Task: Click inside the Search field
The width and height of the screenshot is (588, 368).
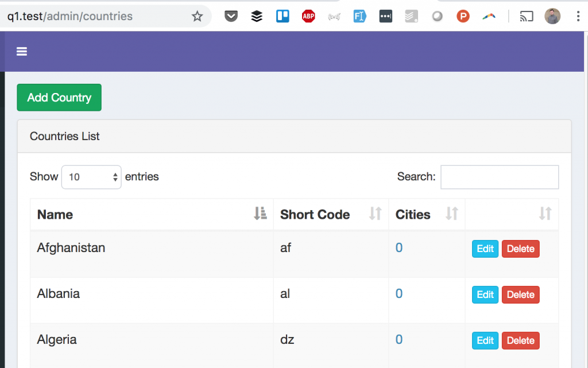Action: click(499, 177)
